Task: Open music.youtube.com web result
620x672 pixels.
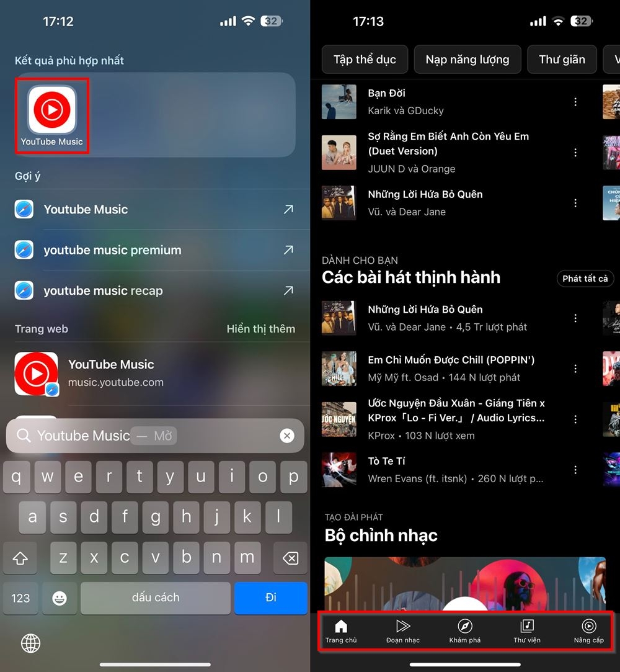Action: pos(155,374)
